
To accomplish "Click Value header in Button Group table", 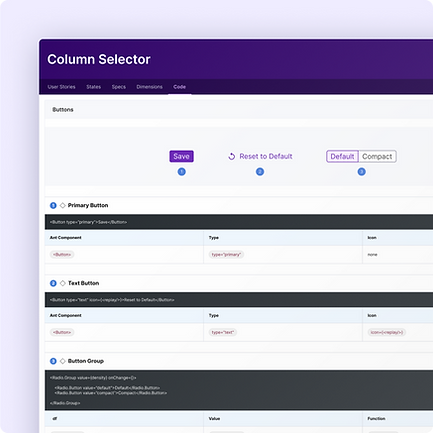I will [x=214, y=419].
